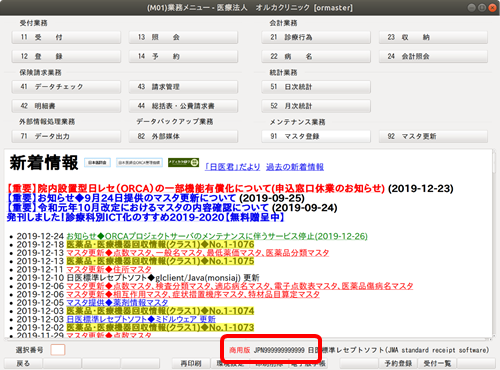
Task: Open notice 9月24日提供のマスタ更新について
Action: click(121, 198)
